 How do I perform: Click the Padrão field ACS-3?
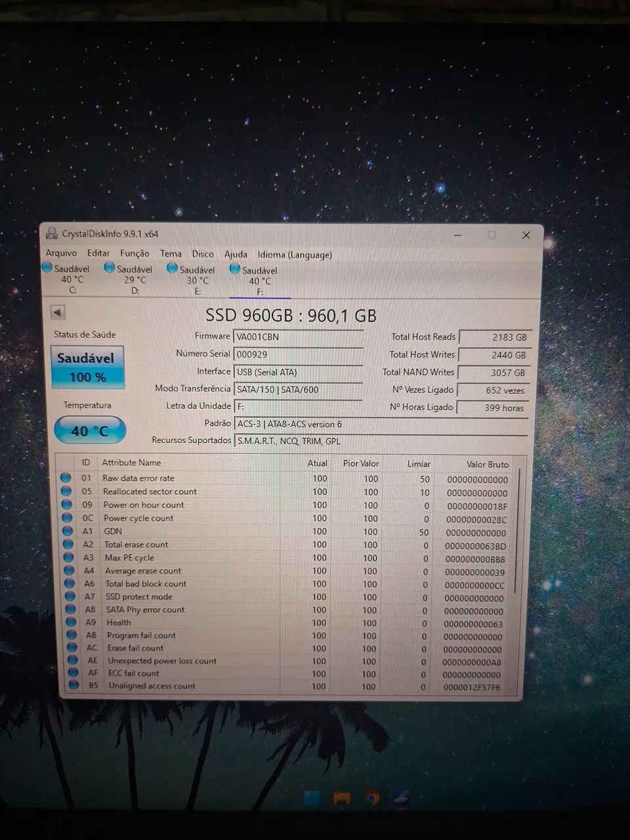click(x=381, y=424)
